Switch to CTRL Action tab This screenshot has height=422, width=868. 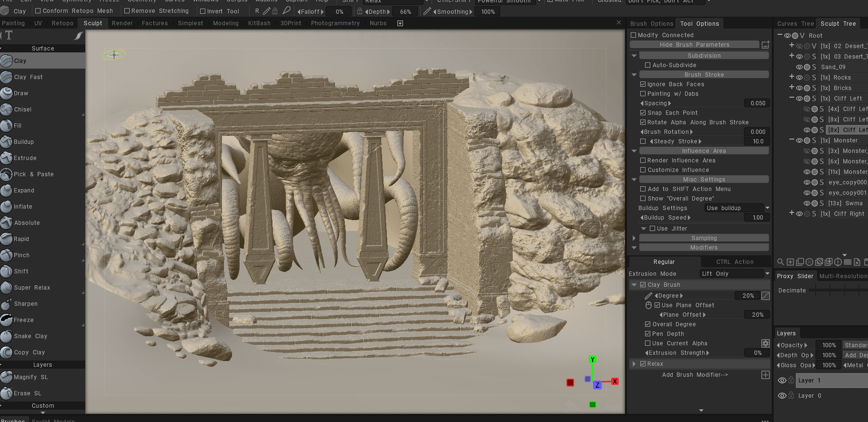tap(735, 262)
